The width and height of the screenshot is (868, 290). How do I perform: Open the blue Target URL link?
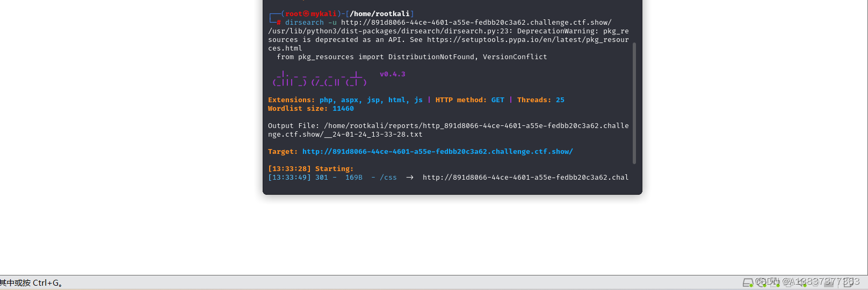click(438, 151)
